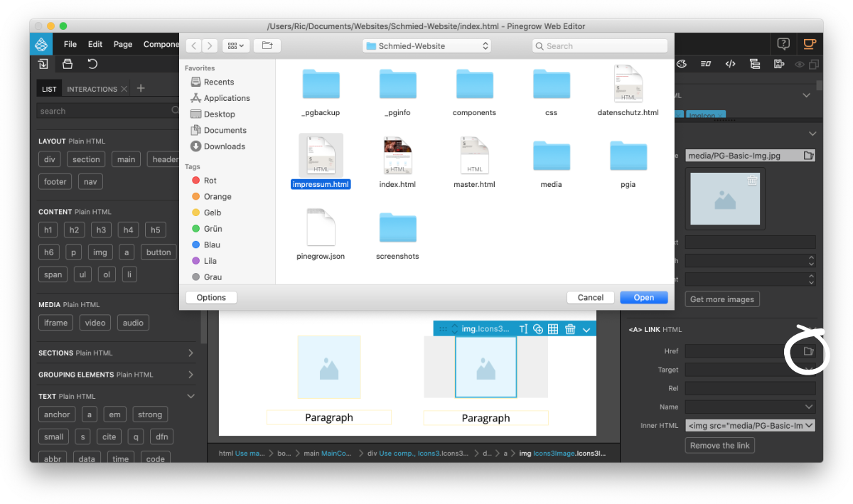The width and height of the screenshot is (853, 504).
Task: Open the File menu in Pinegrow
Action: 70,44
